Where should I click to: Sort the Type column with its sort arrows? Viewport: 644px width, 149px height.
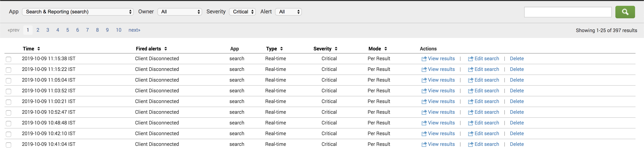(x=282, y=49)
